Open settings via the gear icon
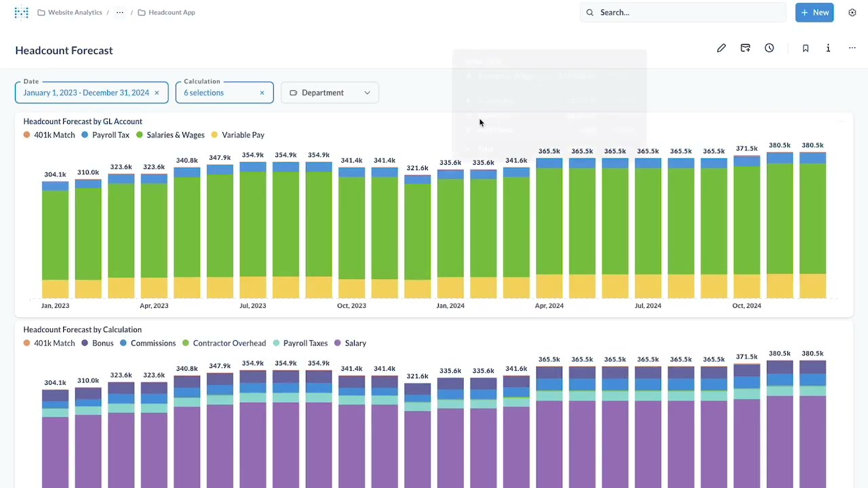Viewport: 868px width, 488px height. pos(852,12)
